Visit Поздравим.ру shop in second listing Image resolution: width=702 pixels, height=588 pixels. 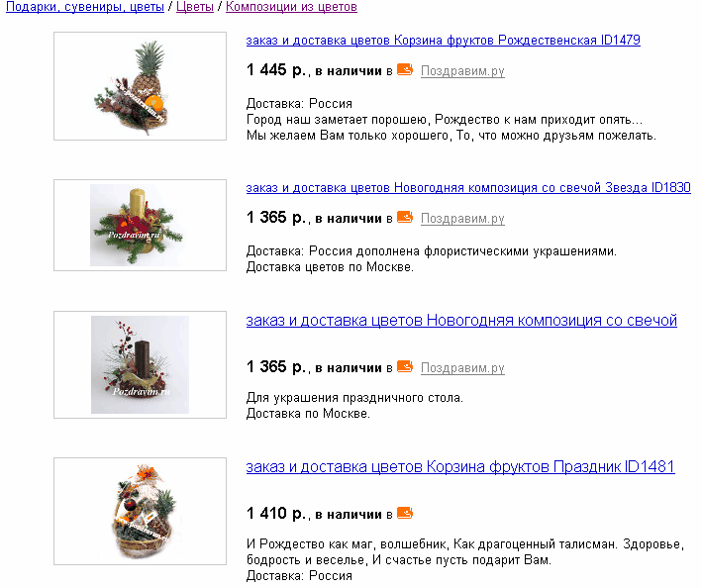pyautogui.click(x=462, y=219)
